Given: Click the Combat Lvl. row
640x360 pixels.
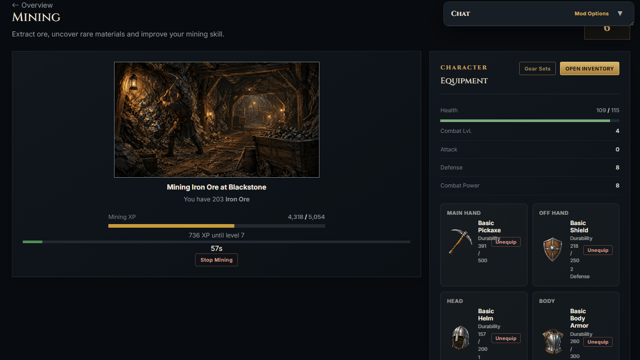Looking at the screenshot, I should pos(529,131).
